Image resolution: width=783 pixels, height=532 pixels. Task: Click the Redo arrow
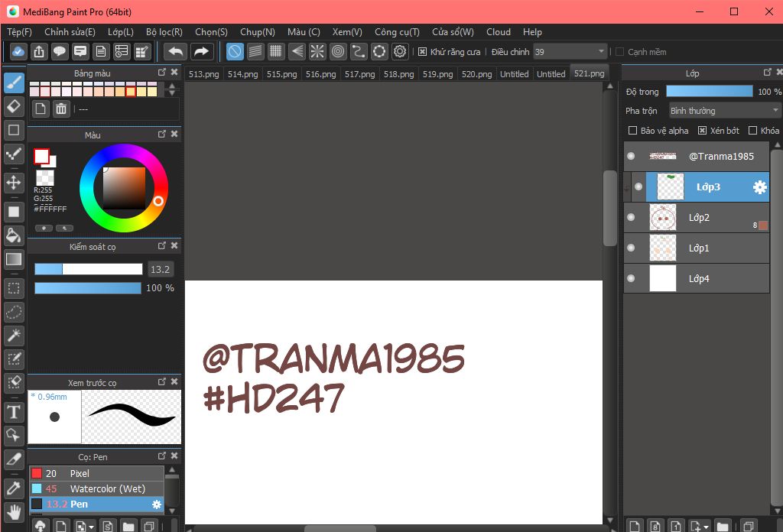tap(201, 51)
